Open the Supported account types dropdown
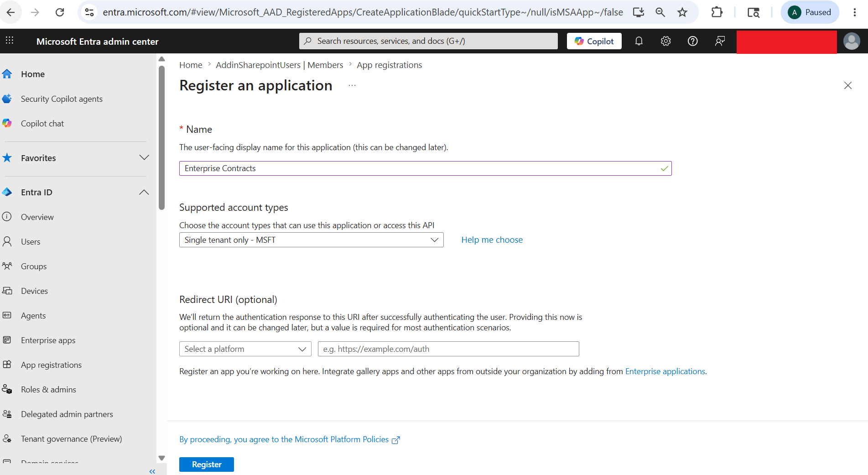Viewport: 868px width, 475px height. tap(312, 240)
